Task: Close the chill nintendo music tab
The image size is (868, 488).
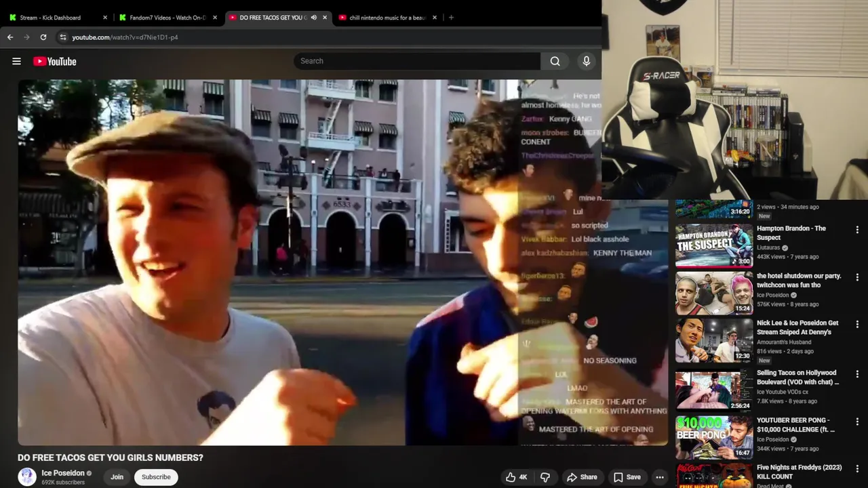Action: (435, 18)
